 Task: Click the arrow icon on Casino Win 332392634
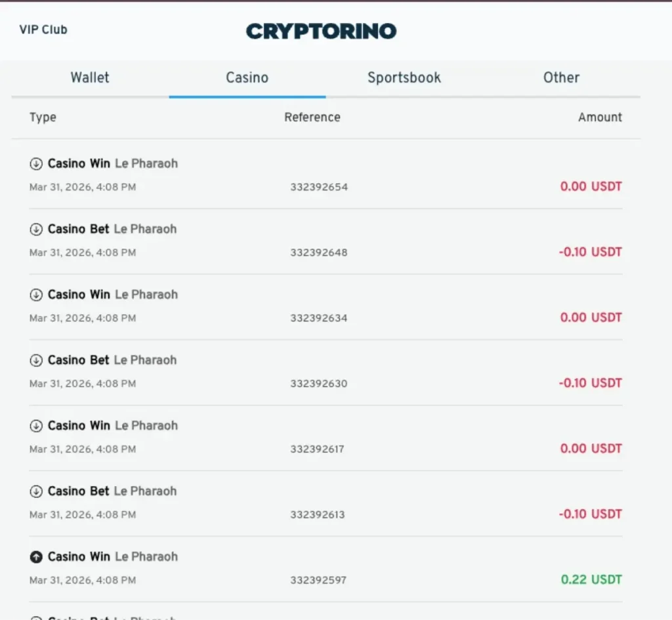pos(36,295)
